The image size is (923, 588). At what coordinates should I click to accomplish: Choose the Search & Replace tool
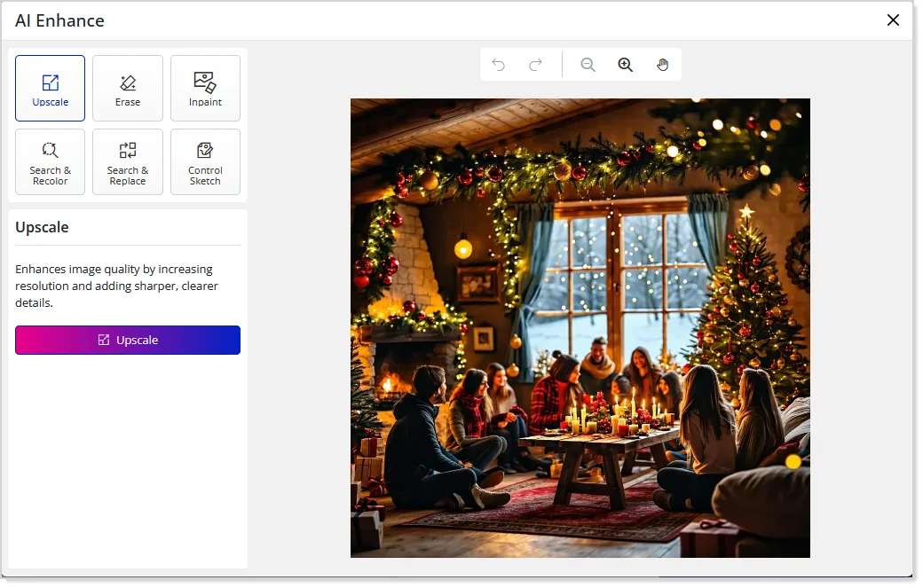tap(128, 161)
